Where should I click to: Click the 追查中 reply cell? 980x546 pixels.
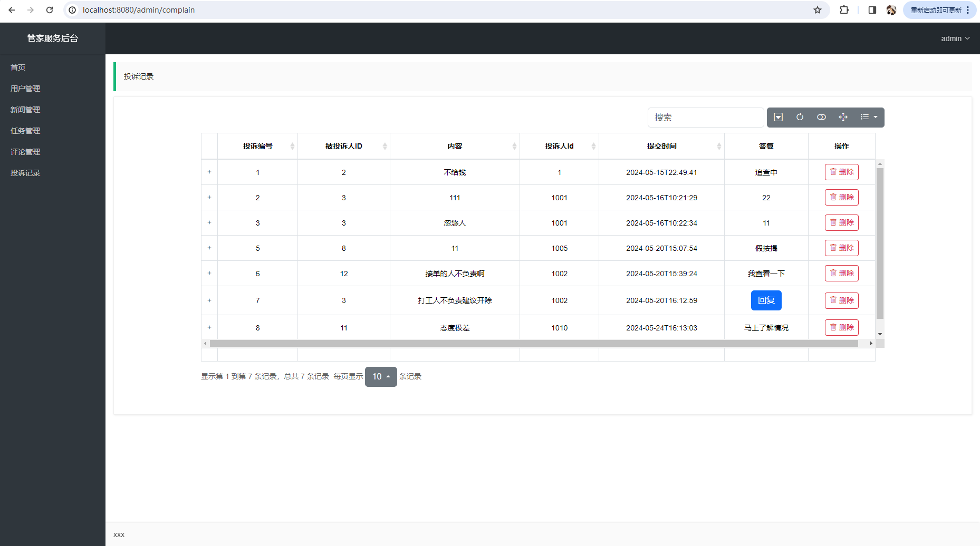click(x=766, y=172)
